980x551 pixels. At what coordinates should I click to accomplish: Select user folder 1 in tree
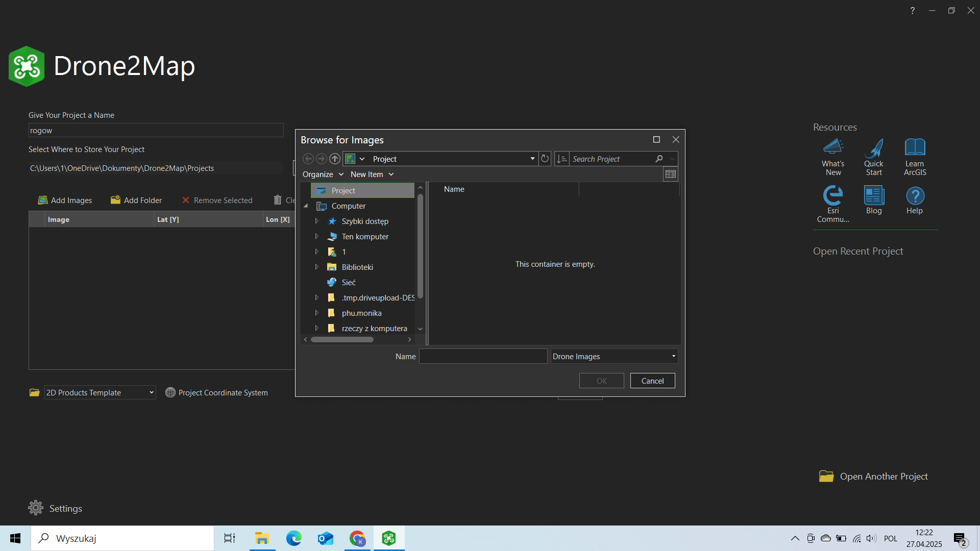click(x=344, y=252)
